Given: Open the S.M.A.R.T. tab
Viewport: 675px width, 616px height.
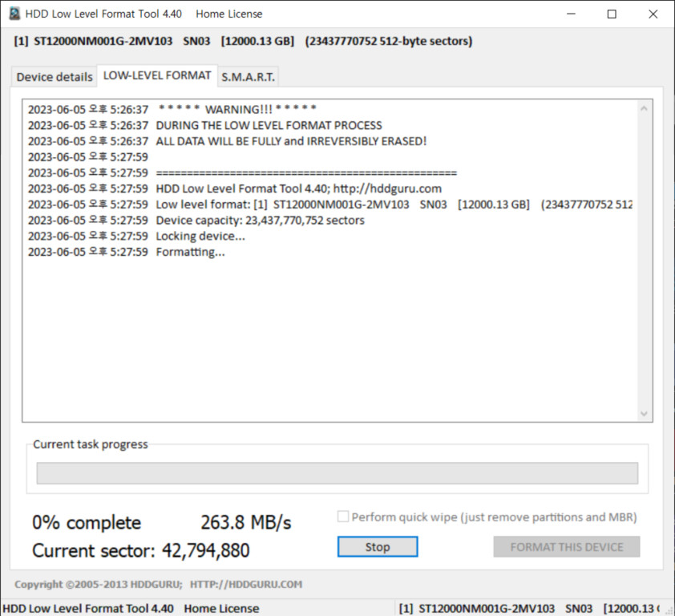Looking at the screenshot, I should coord(248,77).
